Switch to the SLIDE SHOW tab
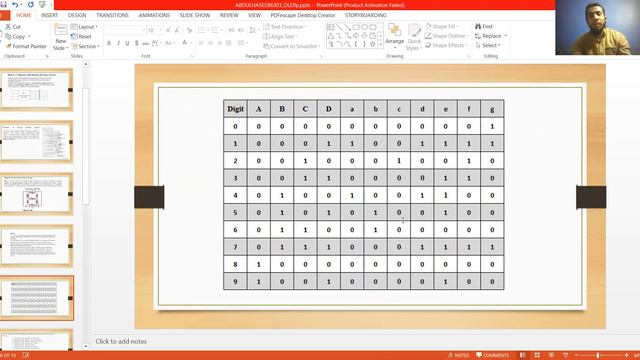 coord(195,15)
